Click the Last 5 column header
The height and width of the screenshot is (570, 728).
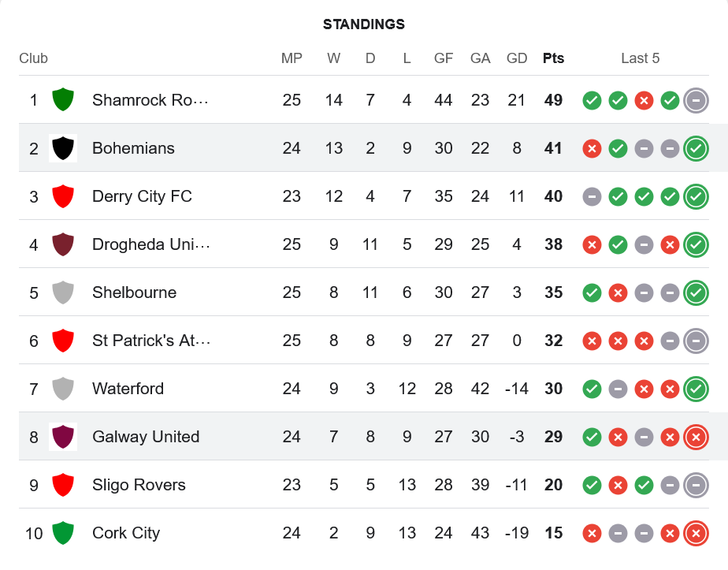pyautogui.click(x=640, y=58)
